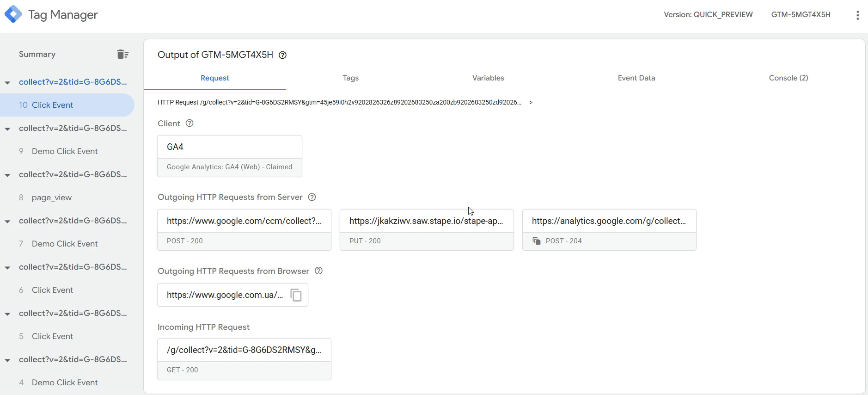
Task: Open help icon beside Client heading
Action: tap(189, 123)
